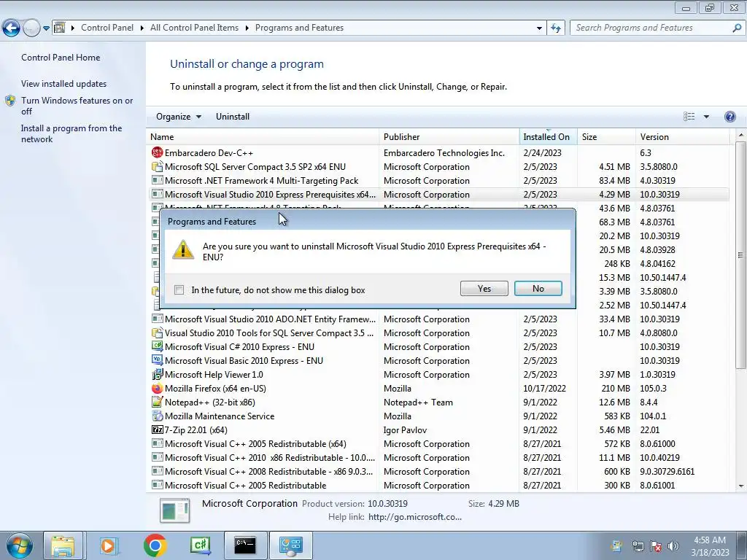Click the Action Center flag tray icon
Image resolution: width=747 pixels, height=560 pixels.
click(x=656, y=546)
